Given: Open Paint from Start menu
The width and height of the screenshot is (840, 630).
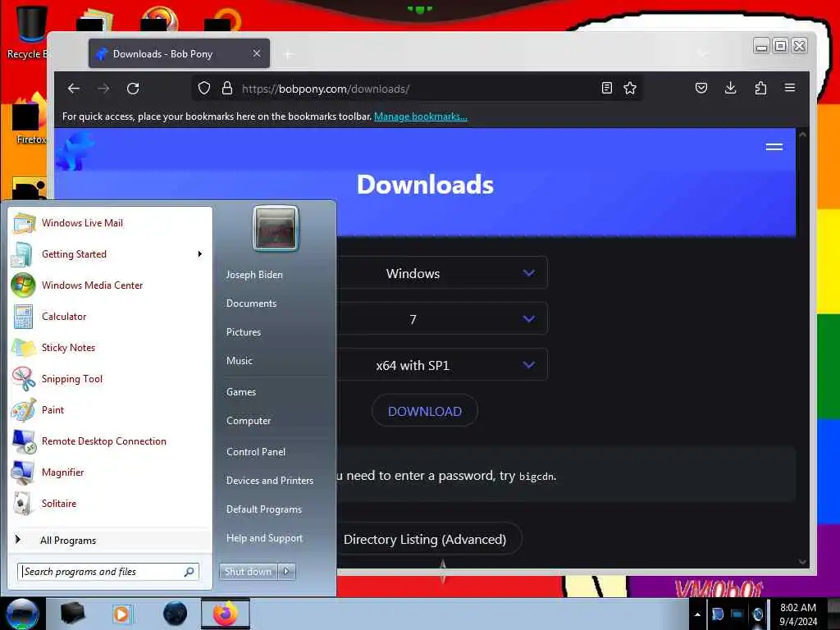Looking at the screenshot, I should [x=111, y=410].
